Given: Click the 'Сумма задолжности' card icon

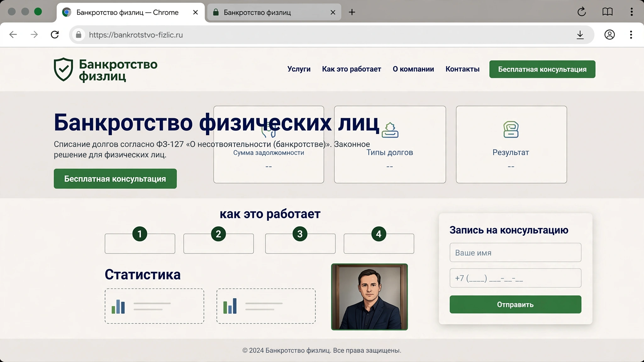Looking at the screenshot, I should 269,130.
